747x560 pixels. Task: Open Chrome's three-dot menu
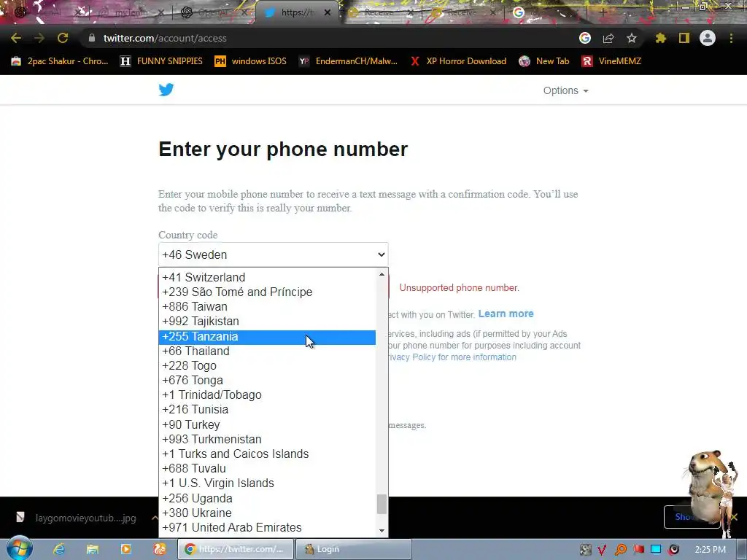(x=731, y=38)
